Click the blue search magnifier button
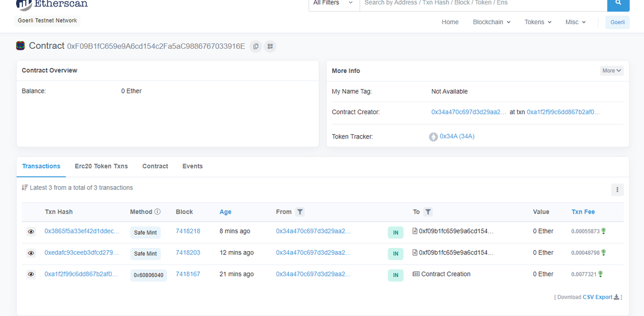Viewport: 644px width, 316px height. point(618,3)
